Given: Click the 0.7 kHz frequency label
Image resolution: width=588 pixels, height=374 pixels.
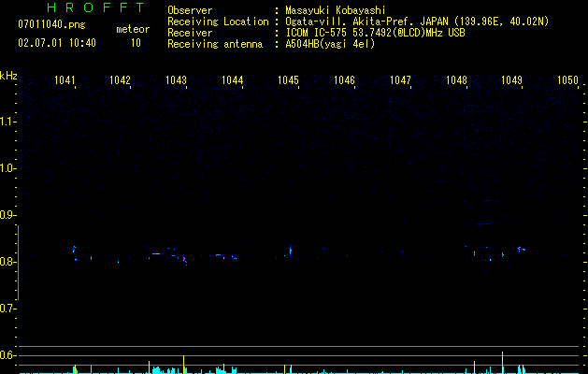Looking at the screenshot, I should pos(7,309).
